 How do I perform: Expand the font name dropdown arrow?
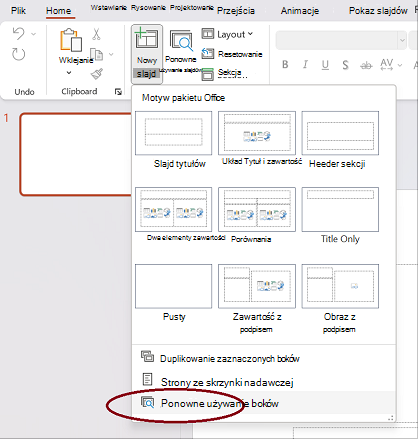click(x=402, y=40)
